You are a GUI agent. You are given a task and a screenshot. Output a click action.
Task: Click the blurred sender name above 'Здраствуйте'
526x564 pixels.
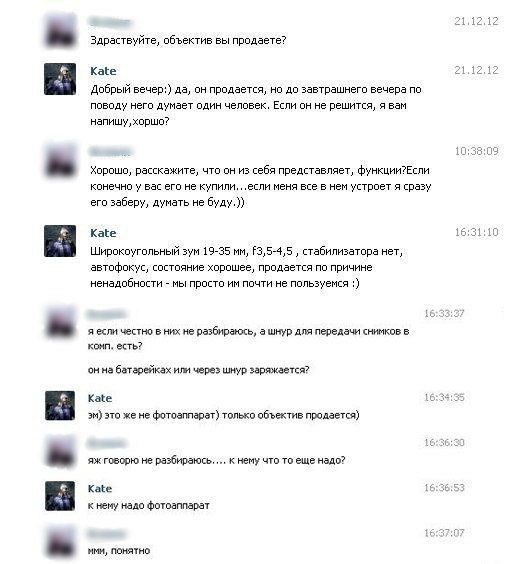coord(110,22)
